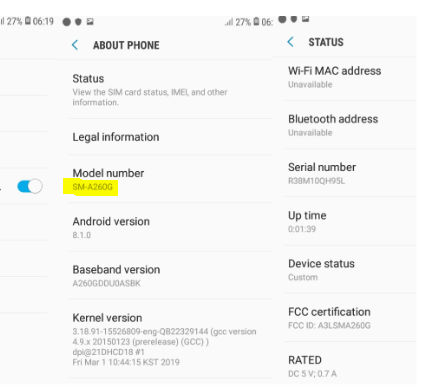The width and height of the screenshot is (425, 388).
Task: Tap first round notification icon after 06:19
Action: pyautogui.click(x=67, y=22)
